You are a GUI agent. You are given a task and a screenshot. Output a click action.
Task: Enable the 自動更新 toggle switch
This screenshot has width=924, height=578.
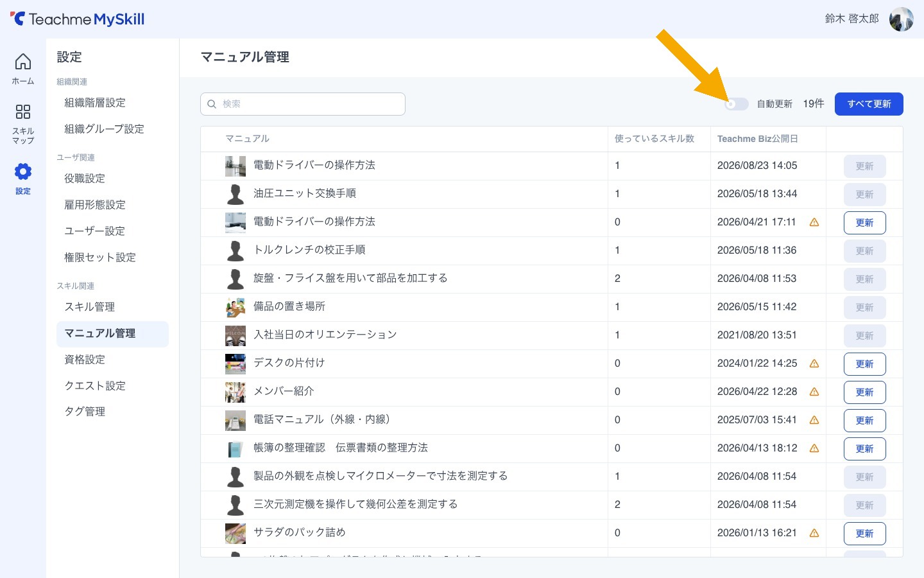pyautogui.click(x=737, y=104)
